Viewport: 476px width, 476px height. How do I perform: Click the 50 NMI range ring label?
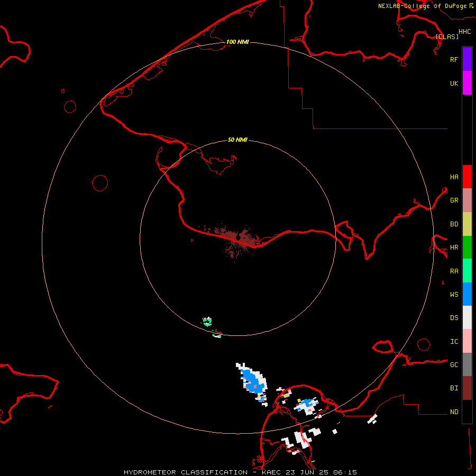click(x=237, y=140)
